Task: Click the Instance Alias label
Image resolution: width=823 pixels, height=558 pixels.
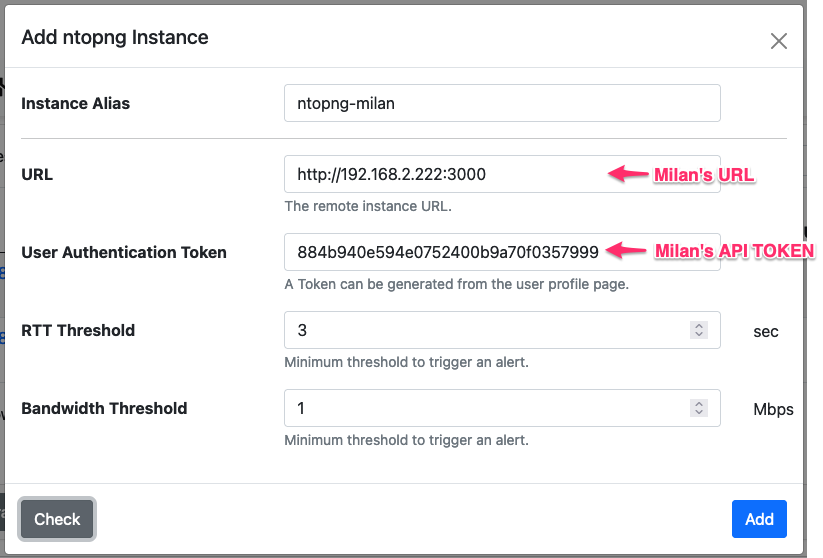Action: pyautogui.click(x=76, y=103)
